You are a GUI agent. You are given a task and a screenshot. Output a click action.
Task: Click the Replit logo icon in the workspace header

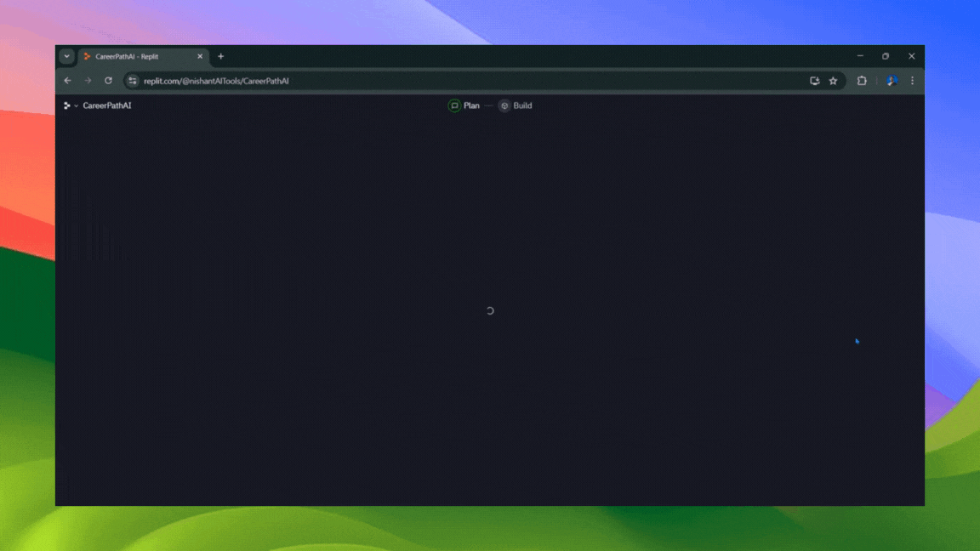click(x=68, y=105)
